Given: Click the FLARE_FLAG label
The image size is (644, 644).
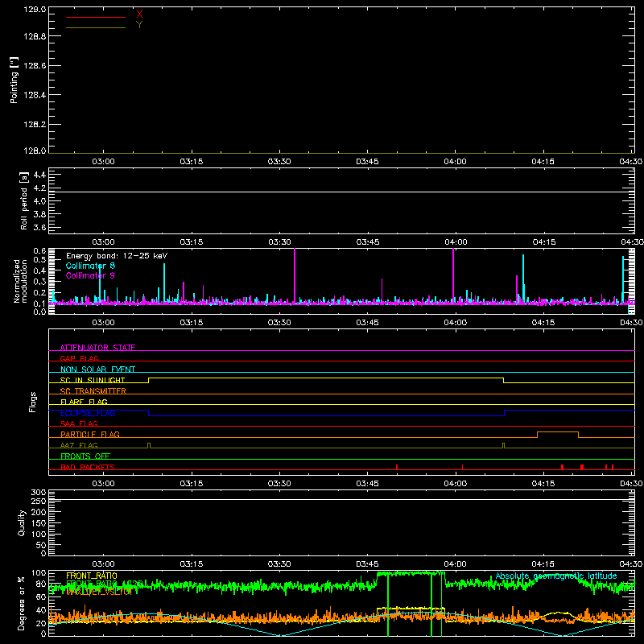Looking at the screenshot, I should click(84, 402).
